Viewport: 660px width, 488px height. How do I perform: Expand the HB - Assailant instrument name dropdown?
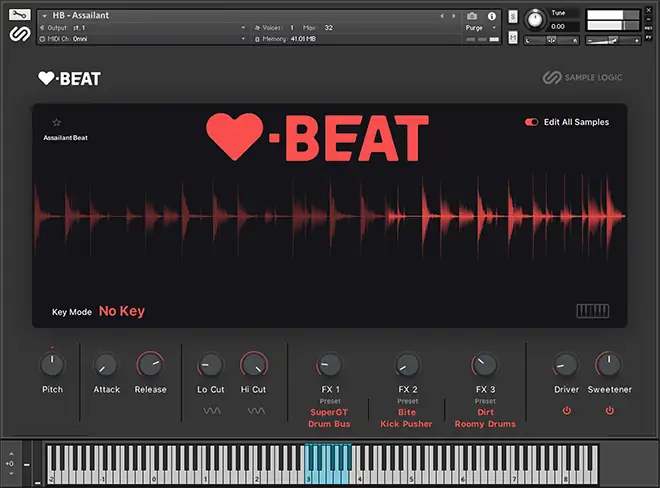click(44, 16)
